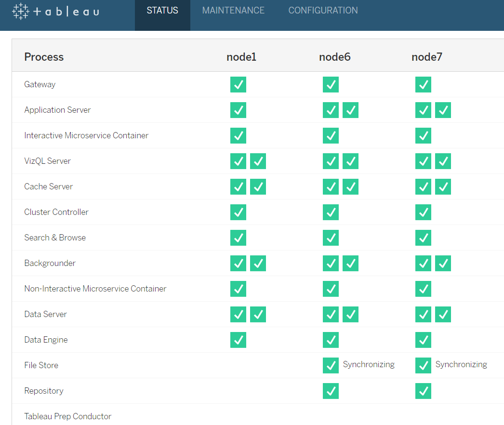The height and width of the screenshot is (425, 504).
Task: Click Data Engine status checkmark for node1
Action: [238, 340]
